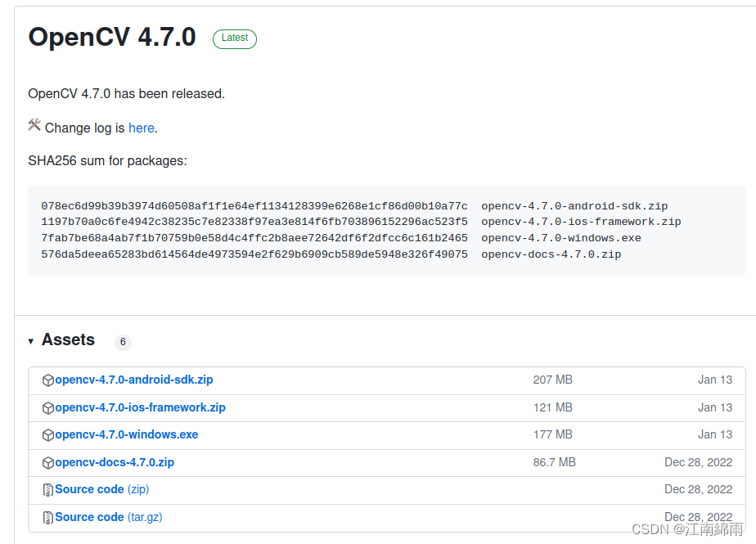The height and width of the screenshot is (544, 756).
Task: Click the SHA256 hash starting with 1197b70a
Action: (x=254, y=222)
